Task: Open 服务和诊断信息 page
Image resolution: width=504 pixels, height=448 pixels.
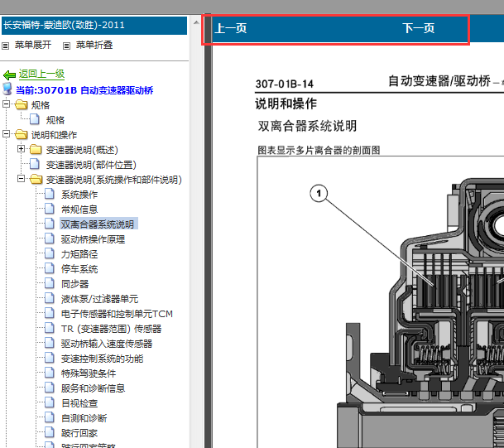Action: 94,388
